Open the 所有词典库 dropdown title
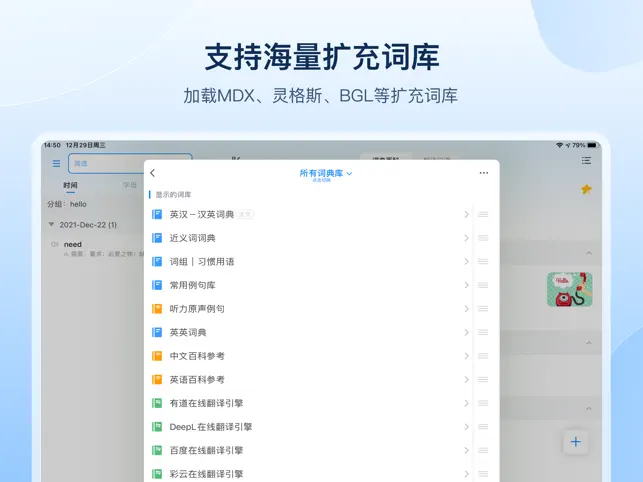 [326, 174]
